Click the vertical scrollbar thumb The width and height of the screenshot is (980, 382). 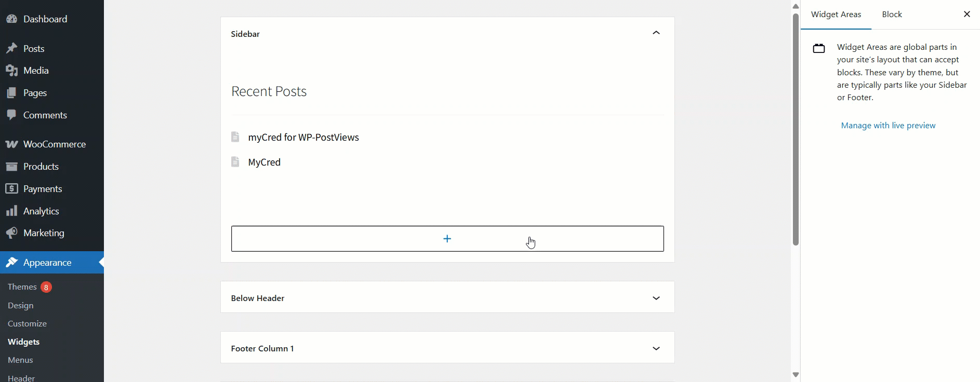tap(796, 130)
